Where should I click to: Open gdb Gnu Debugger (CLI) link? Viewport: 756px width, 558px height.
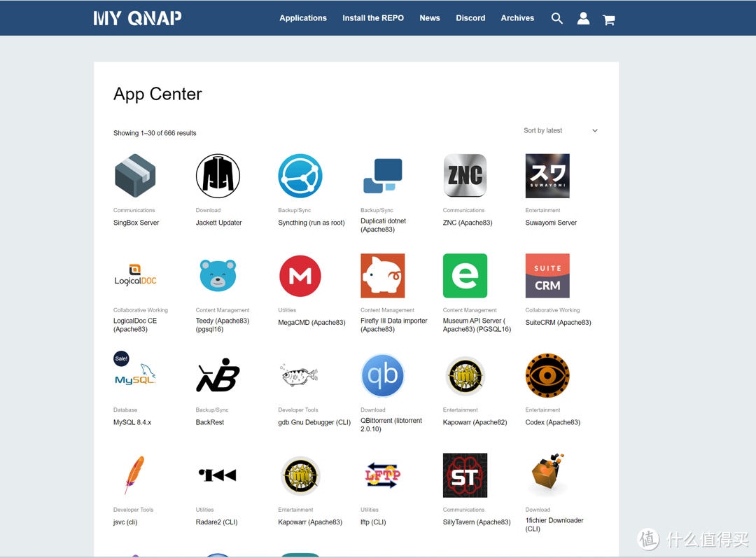tap(314, 422)
